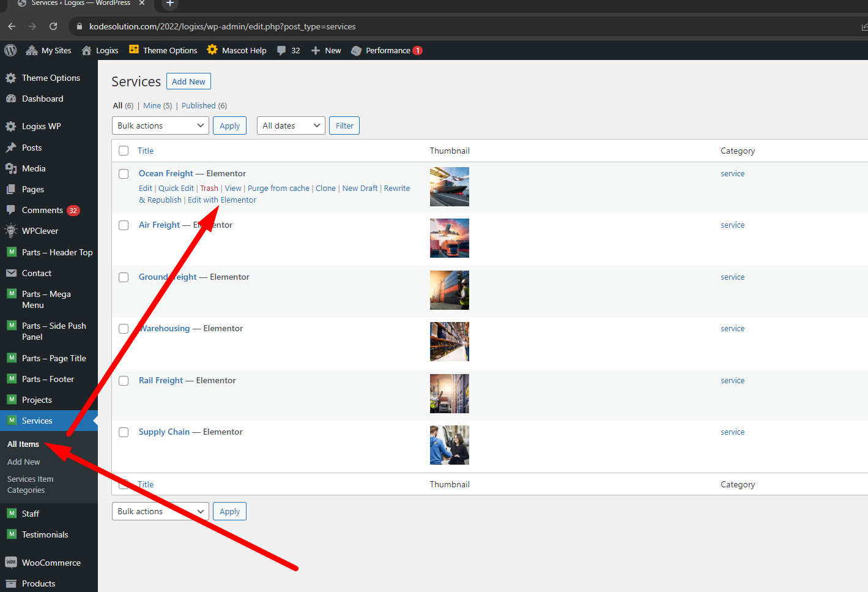
Task: Open Services in the sidebar menu
Action: click(49, 421)
